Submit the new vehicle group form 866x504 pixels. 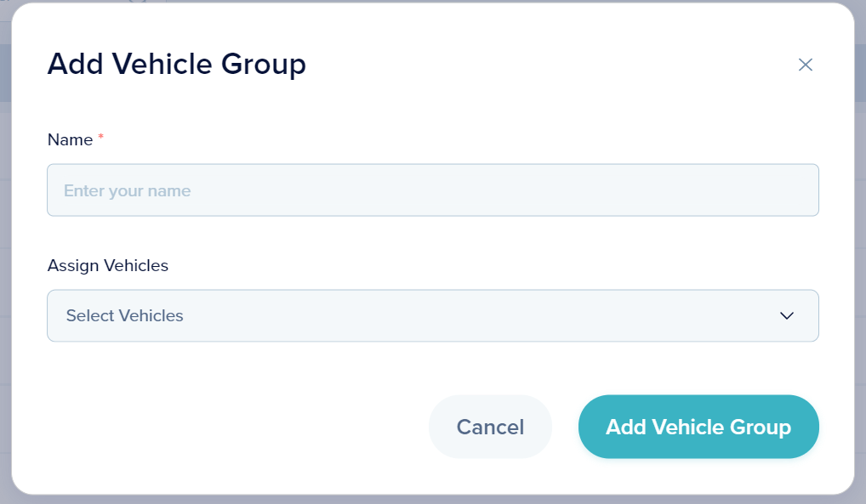click(x=698, y=427)
